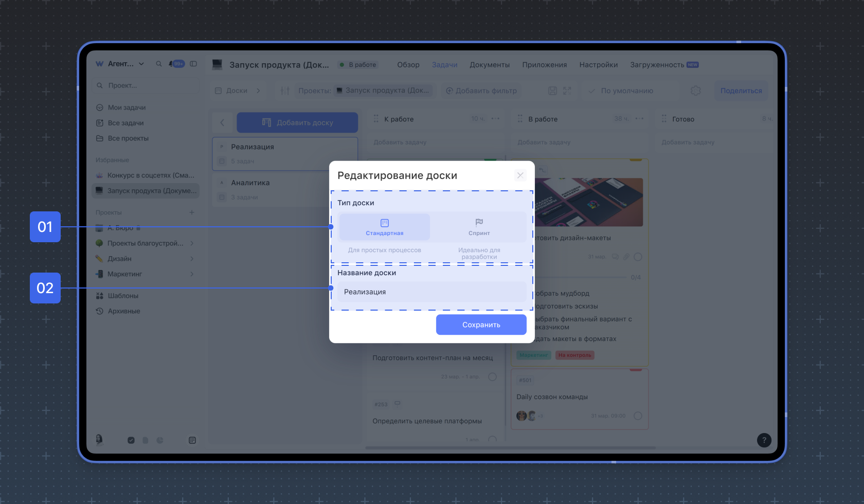Close the Редактирование доски dialog
864x504 pixels.
[520, 175]
